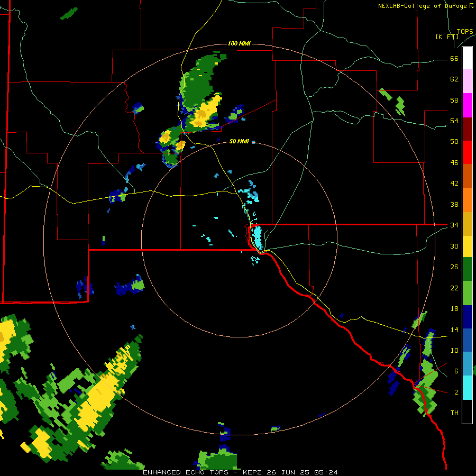
Task: Click the TOPS legend title
Action: [x=465, y=31]
